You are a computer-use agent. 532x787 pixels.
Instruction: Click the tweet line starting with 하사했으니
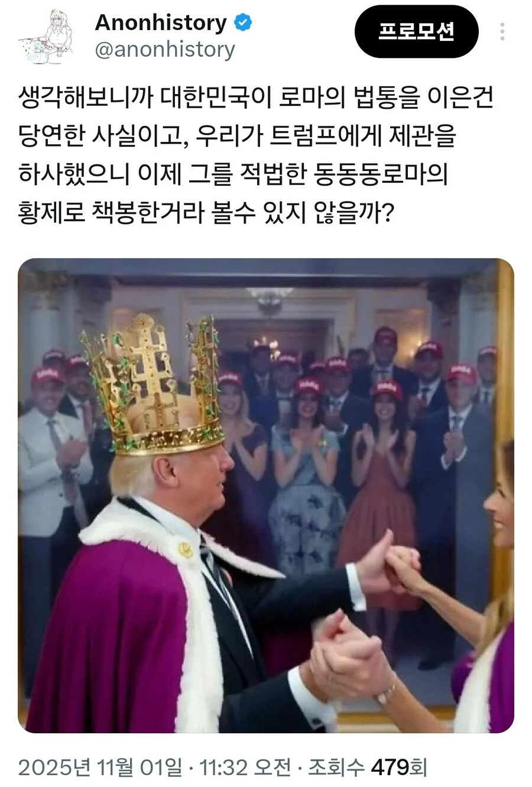point(233,174)
